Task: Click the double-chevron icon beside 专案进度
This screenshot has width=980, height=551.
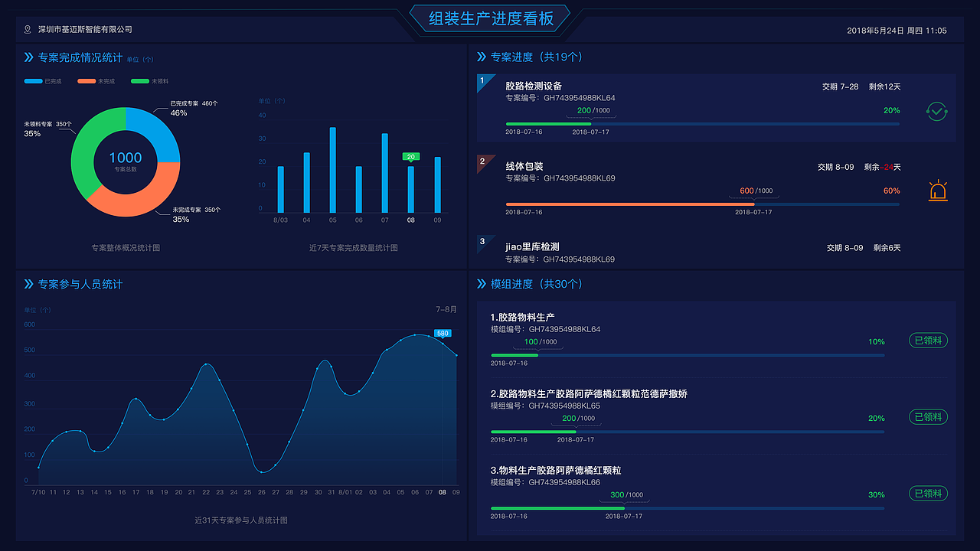Action: point(482,57)
